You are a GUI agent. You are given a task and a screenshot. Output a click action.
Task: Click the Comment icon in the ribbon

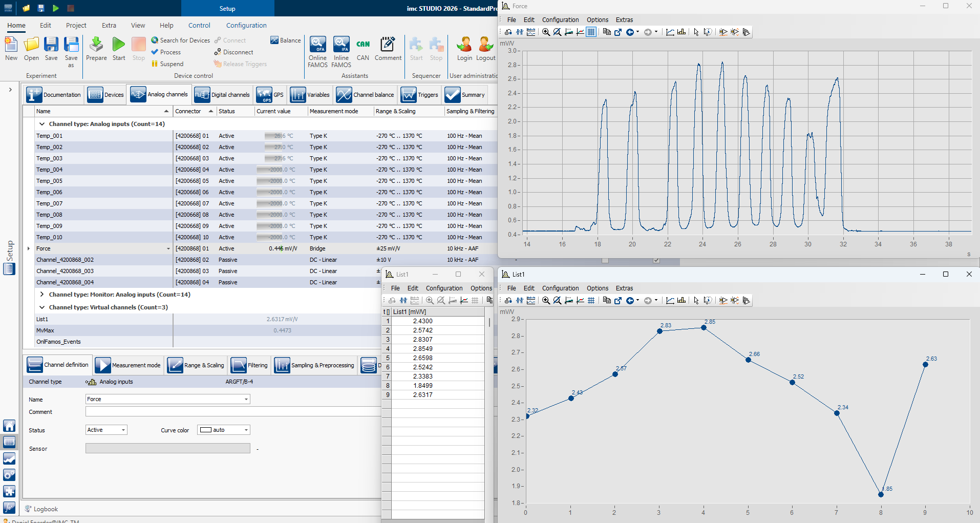[388, 49]
